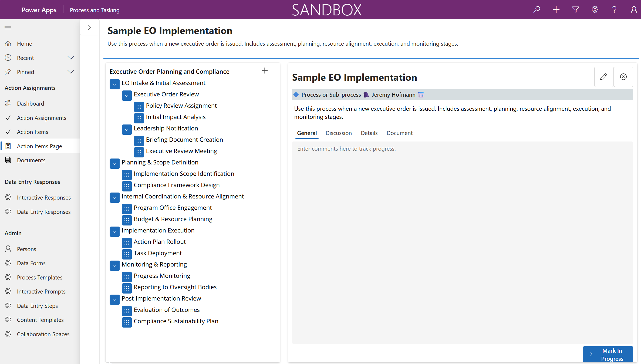Collapse Monitoring & Reporting tree node
641x364 pixels.
(114, 265)
